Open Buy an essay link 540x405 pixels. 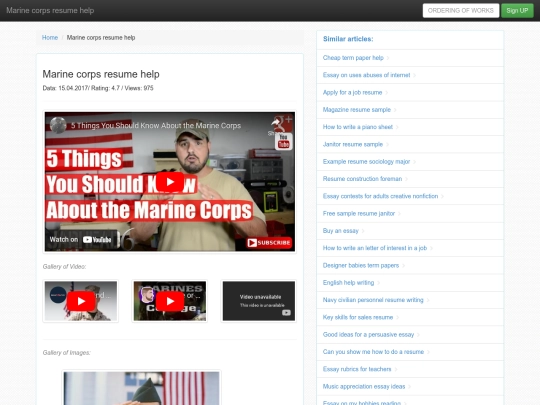pyautogui.click(x=341, y=231)
